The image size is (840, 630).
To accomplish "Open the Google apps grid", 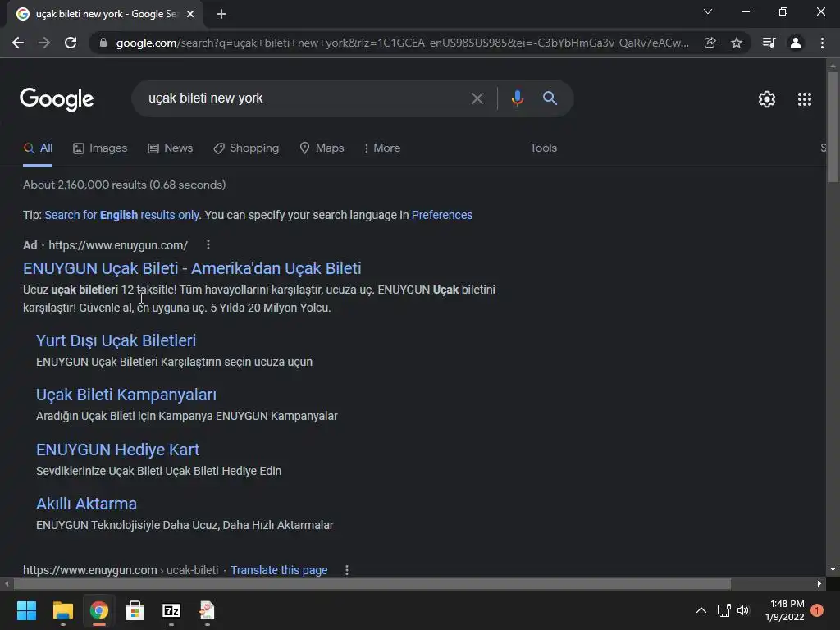I will [804, 99].
